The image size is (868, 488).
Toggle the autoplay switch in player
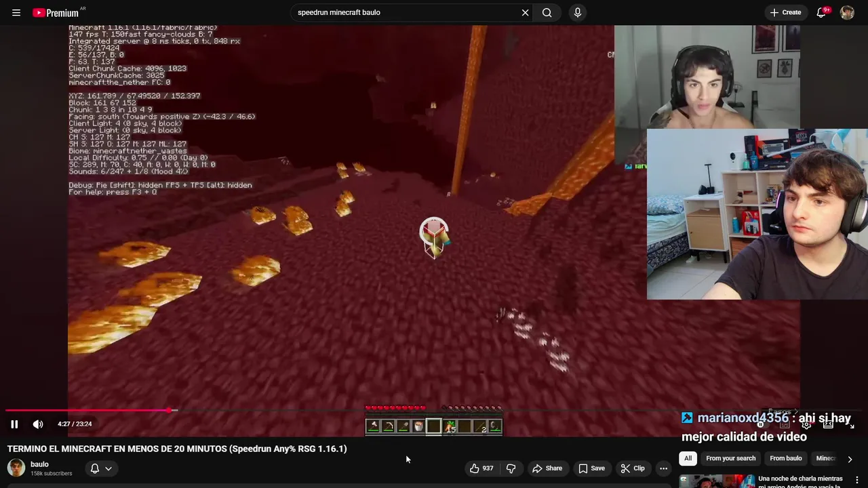tap(762, 424)
